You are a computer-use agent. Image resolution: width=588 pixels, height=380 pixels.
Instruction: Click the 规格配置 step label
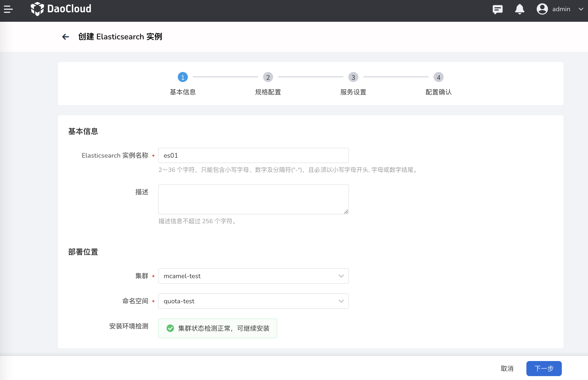268,92
